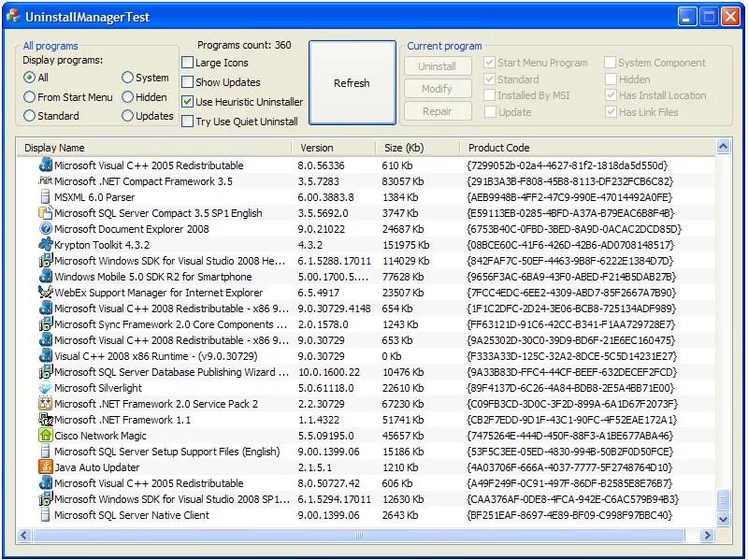Click version 6.00.3883.8 of MSXML
The image size is (748, 560).
pyautogui.click(x=325, y=197)
